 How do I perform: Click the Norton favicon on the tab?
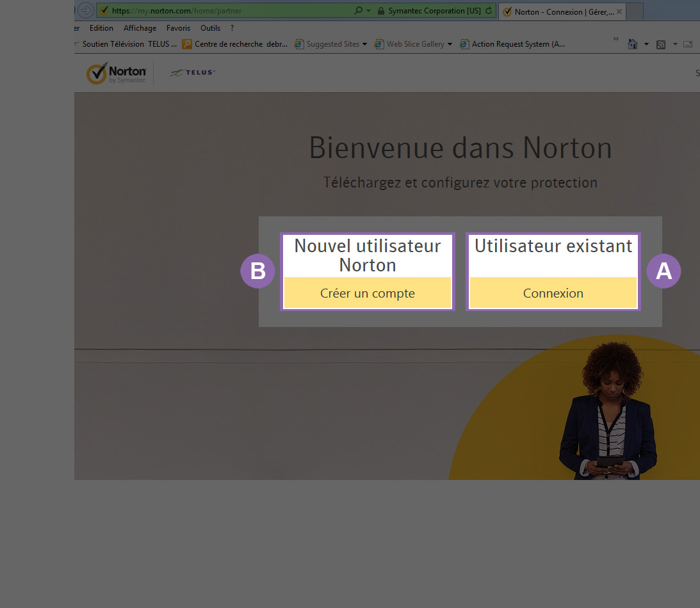click(x=507, y=12)
